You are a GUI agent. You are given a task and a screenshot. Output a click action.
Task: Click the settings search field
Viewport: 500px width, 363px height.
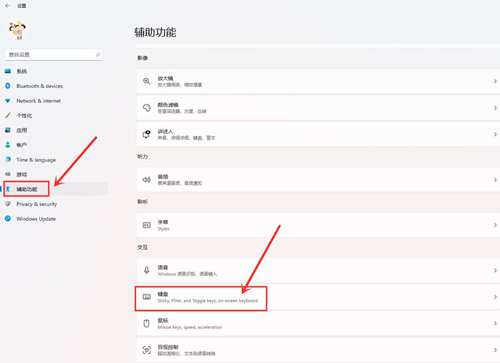coord(54,55)
